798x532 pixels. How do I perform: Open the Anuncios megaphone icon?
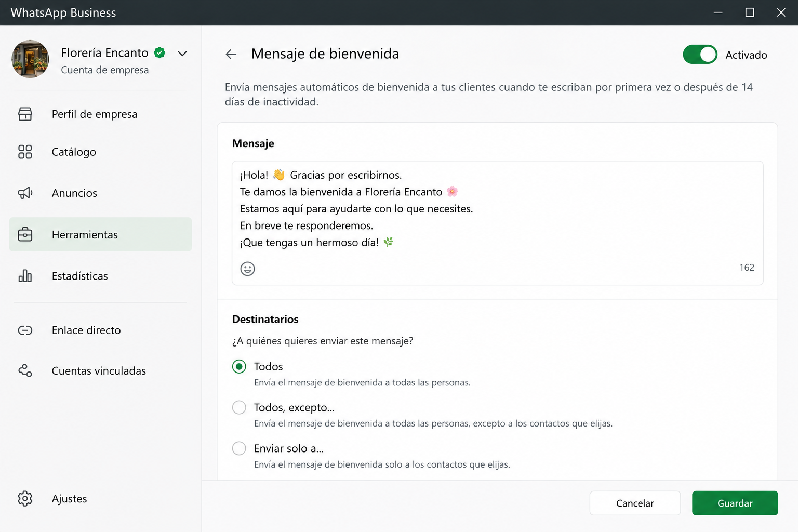pyautogui.click(x=25, y=193)
